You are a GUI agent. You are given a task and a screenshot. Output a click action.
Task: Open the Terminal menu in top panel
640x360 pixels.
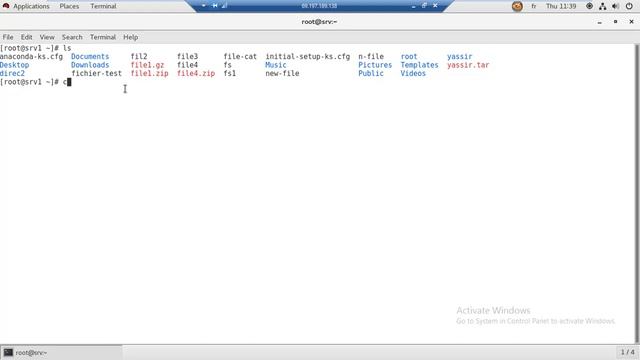[x=103, y=6]
